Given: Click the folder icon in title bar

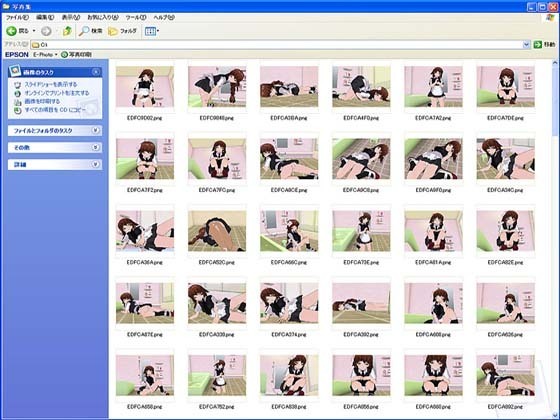Looking at the screenshot, I should (x=6, y=6).
